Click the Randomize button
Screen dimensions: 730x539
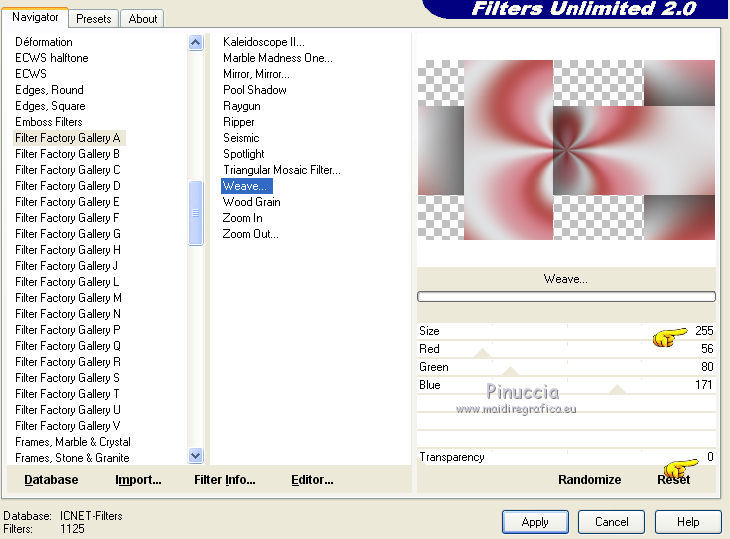589,479
